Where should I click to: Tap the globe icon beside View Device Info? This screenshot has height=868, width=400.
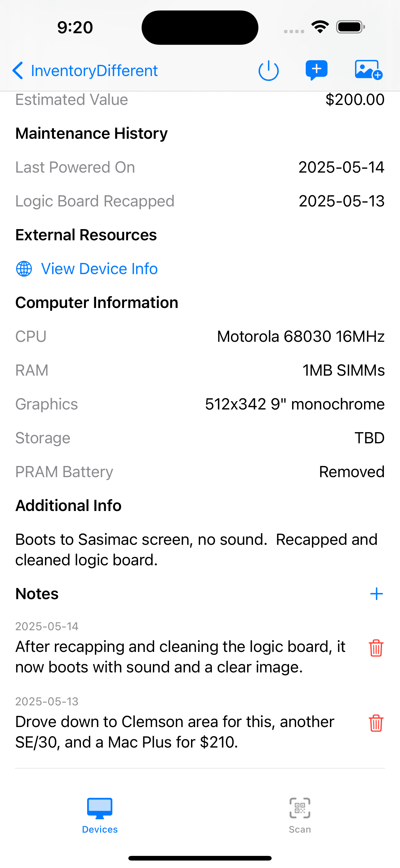click(24, 269)
